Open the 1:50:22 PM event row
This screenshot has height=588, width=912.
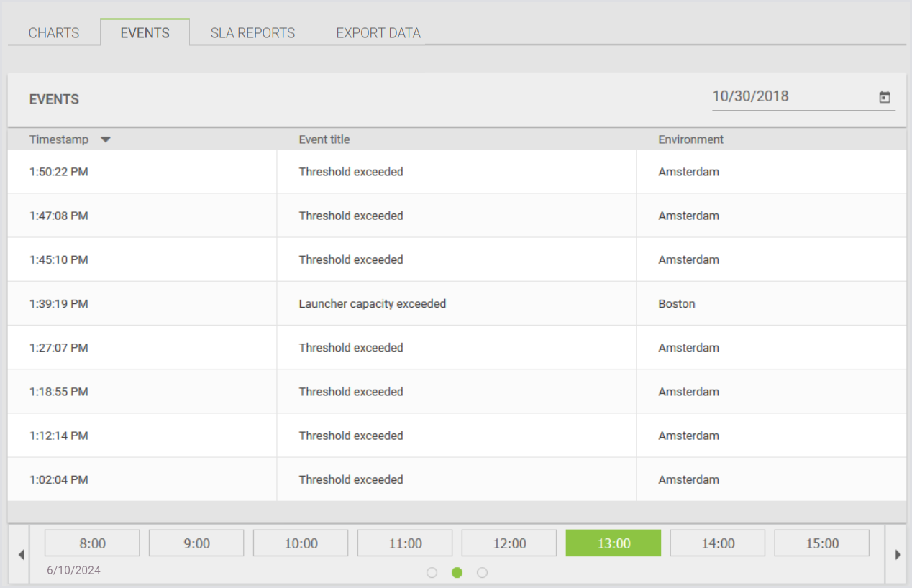tap(59, 172)
